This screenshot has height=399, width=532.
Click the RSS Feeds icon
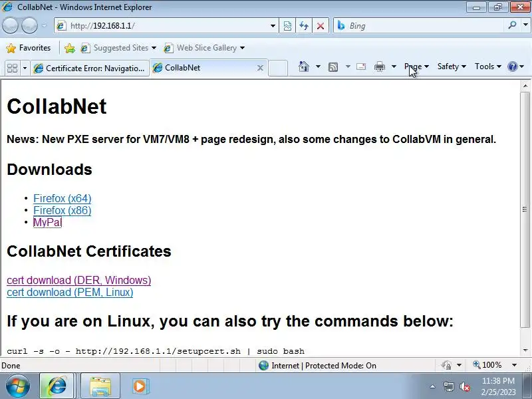(x=333, y=67)
